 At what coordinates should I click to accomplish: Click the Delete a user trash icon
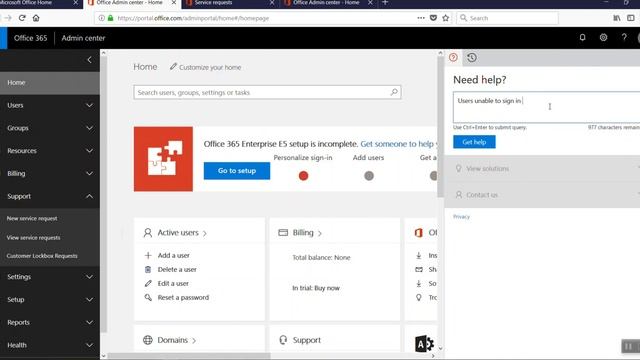point(148,269)
